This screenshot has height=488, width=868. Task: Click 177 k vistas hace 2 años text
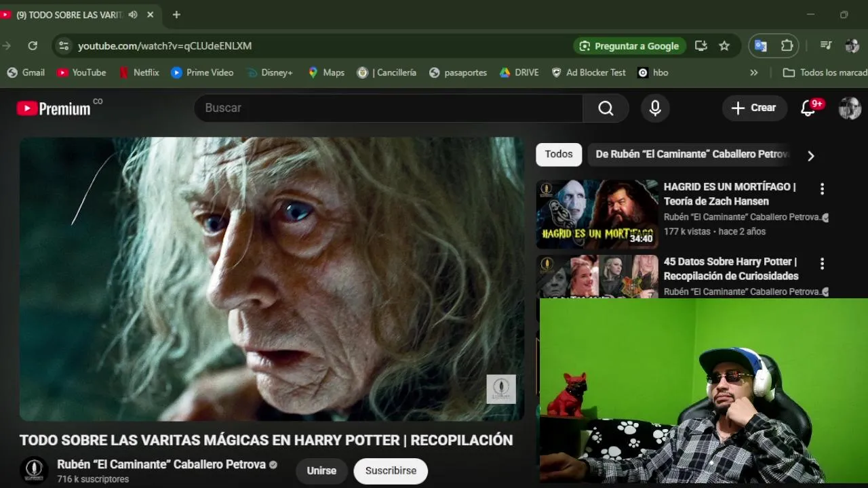715,231
